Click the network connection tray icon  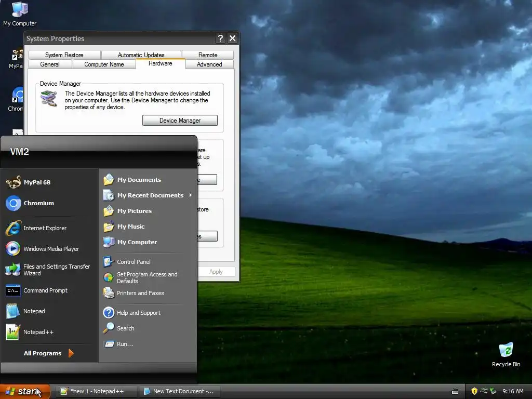[484, 391]
